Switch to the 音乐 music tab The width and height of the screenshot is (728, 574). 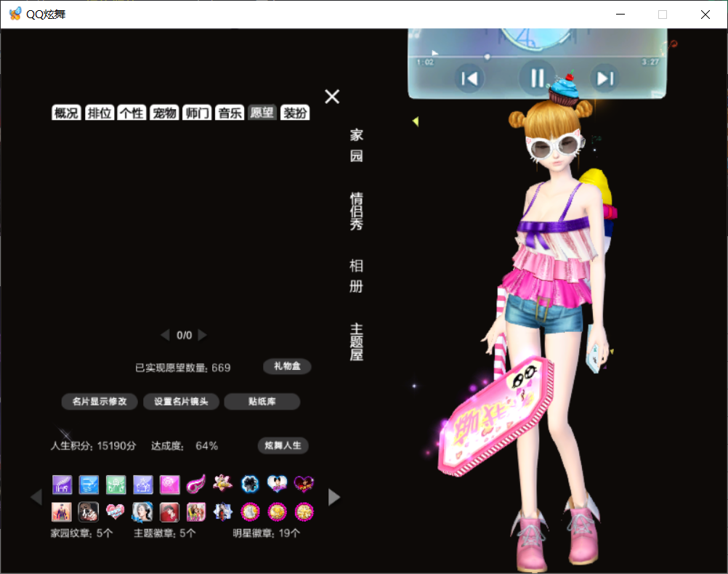230,113
